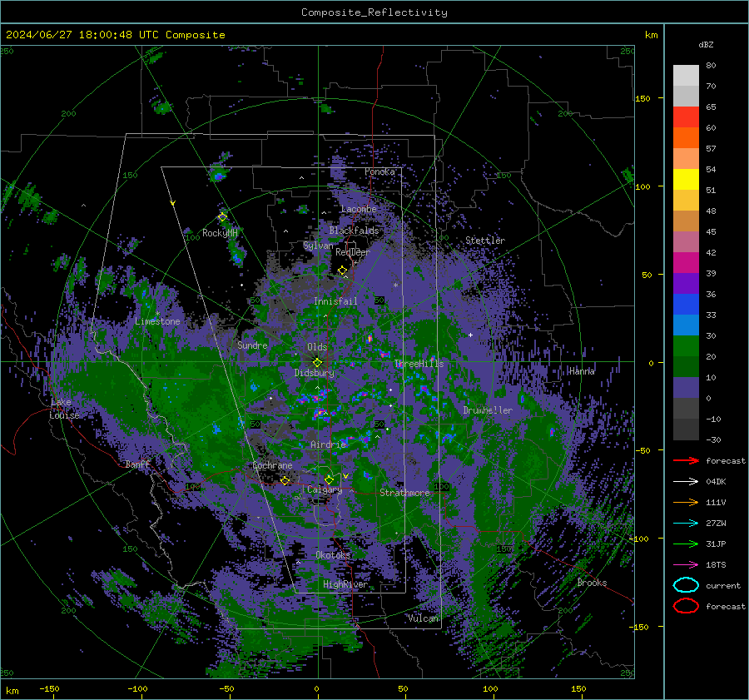
Task: Click the Lacombe city label
Action: (359, 209)
